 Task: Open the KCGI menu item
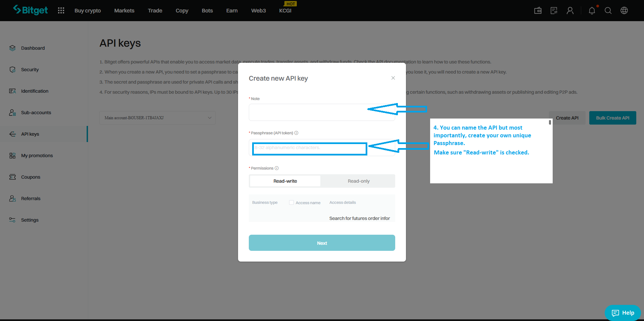click(285, 10)
